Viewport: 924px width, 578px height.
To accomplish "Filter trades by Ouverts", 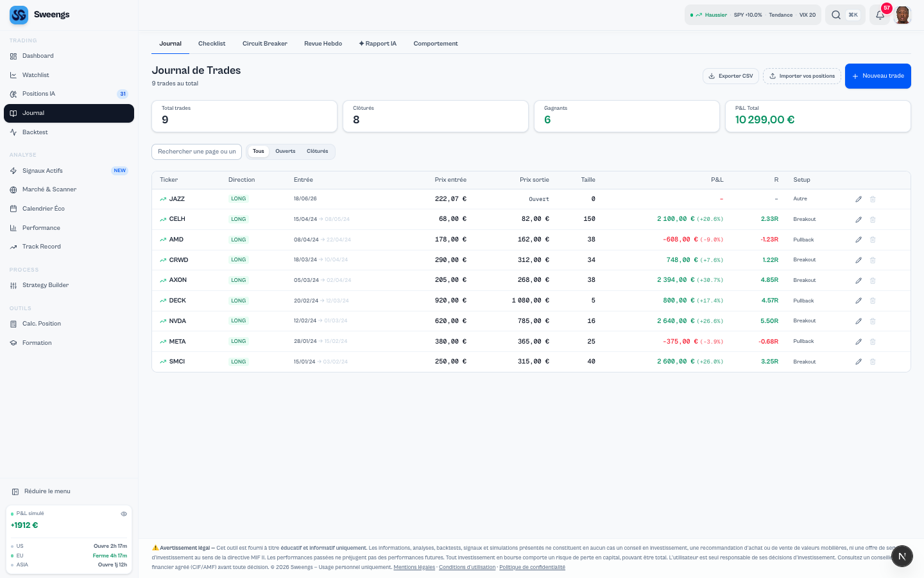I will [x=286, y=152].
